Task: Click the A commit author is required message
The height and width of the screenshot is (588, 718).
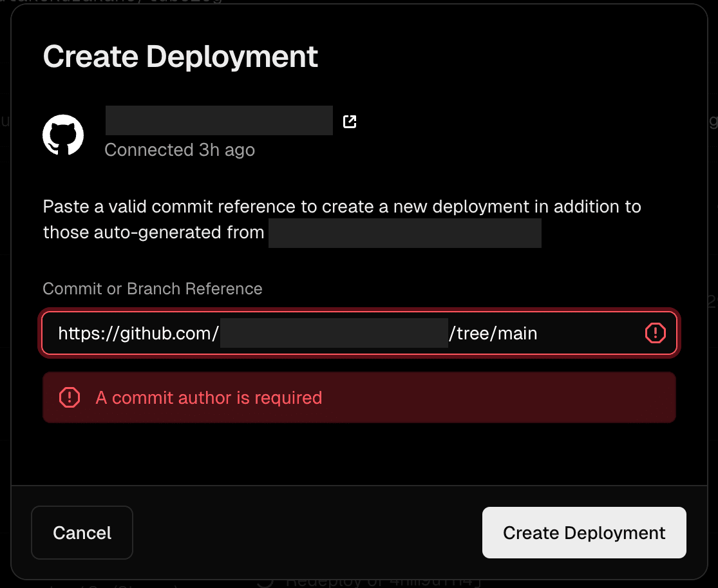Action: pyautogui.click(x=209, y=397)
